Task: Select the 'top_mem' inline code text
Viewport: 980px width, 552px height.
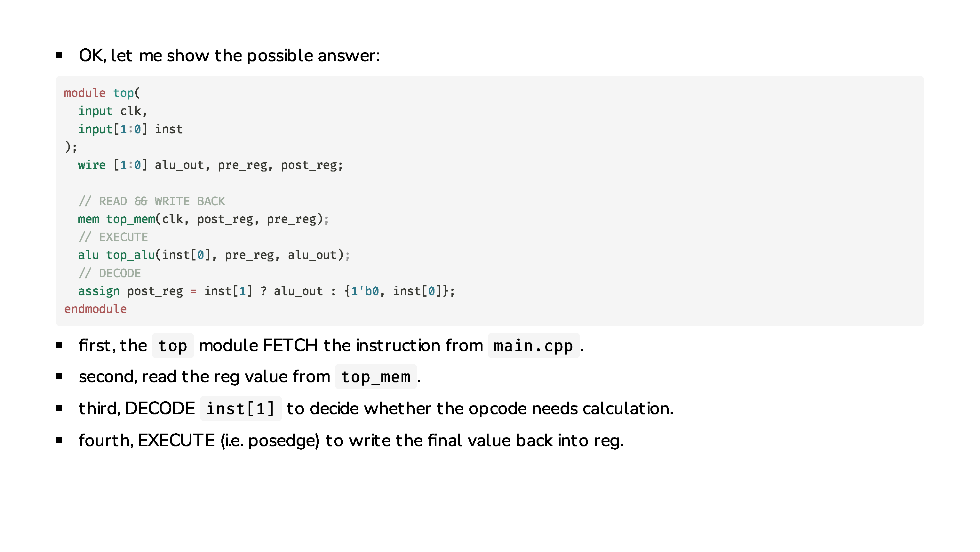Action: [376, 377]
